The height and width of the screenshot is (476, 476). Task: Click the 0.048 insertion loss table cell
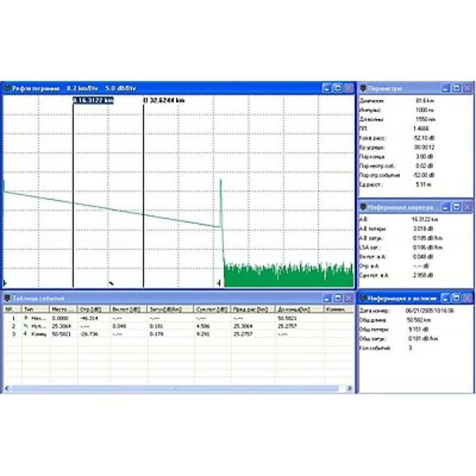(120, 326)
